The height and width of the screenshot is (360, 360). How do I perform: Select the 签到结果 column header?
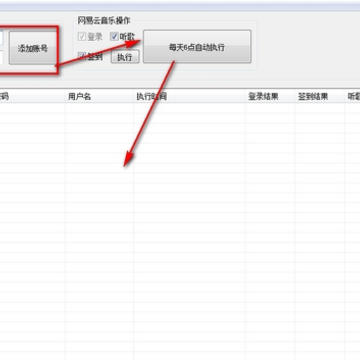coord(320,97)
